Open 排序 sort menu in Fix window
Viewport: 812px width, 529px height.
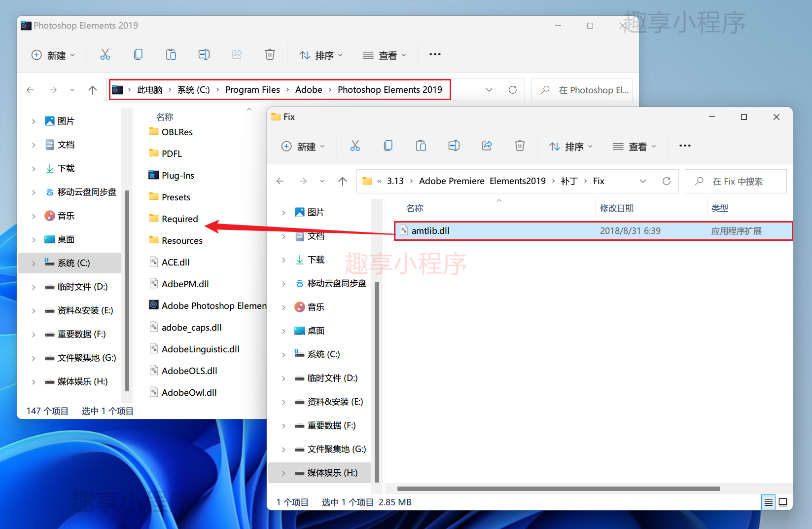(x=571, y=147)
